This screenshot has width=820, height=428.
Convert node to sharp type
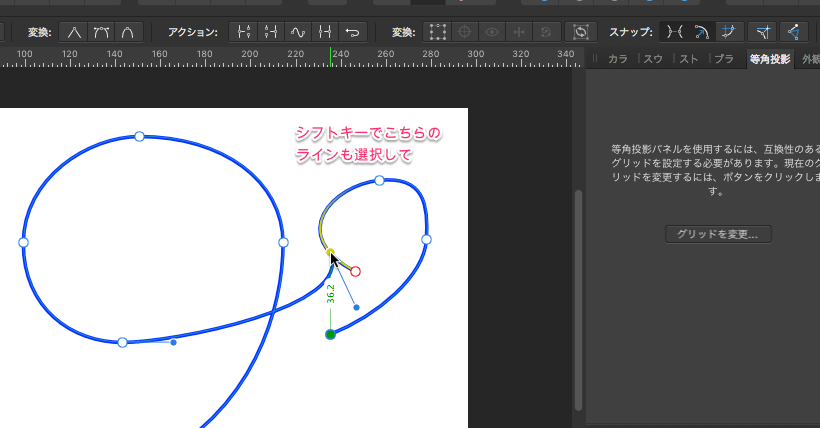tap(75, 31)
